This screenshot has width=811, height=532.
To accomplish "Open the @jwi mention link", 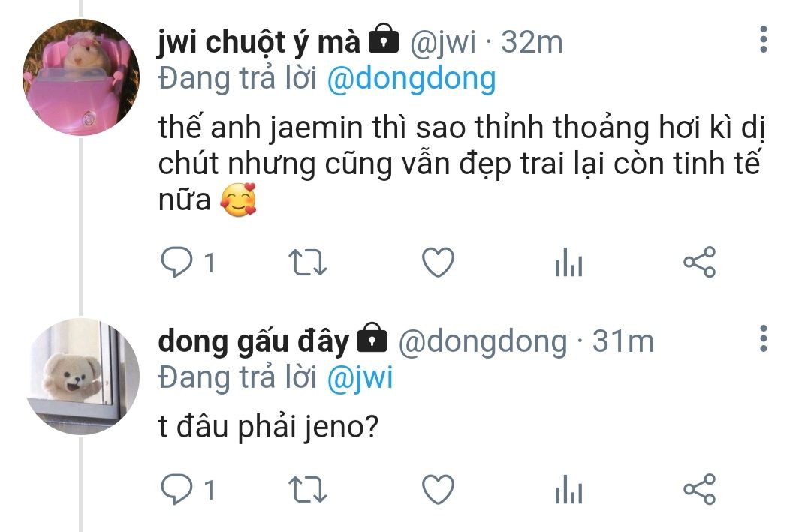I will pyautogui.click(x=360, y=377).
